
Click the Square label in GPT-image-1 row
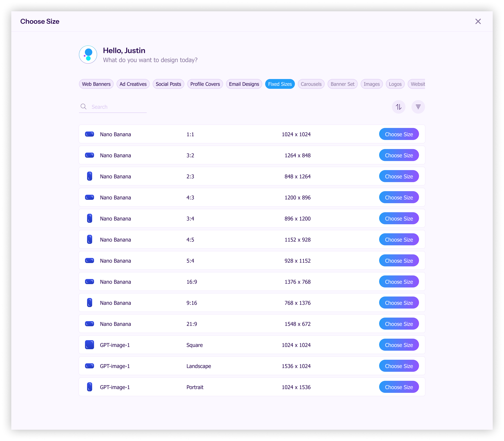(x=195, y=345)
